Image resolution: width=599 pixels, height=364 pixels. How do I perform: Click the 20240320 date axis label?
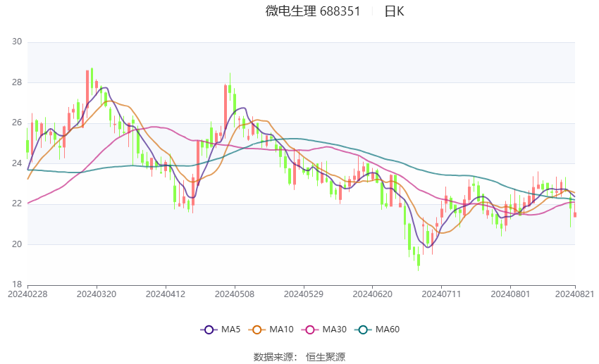coord(97,294)
